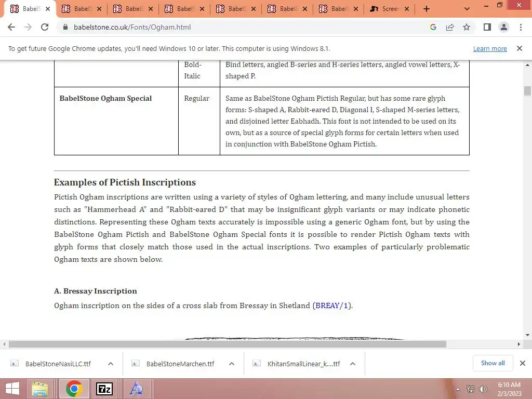The width and height of the screenshot is (532, 399).
Task: Open 7-Zip from the taskbar
Action: tap(104, 389)
